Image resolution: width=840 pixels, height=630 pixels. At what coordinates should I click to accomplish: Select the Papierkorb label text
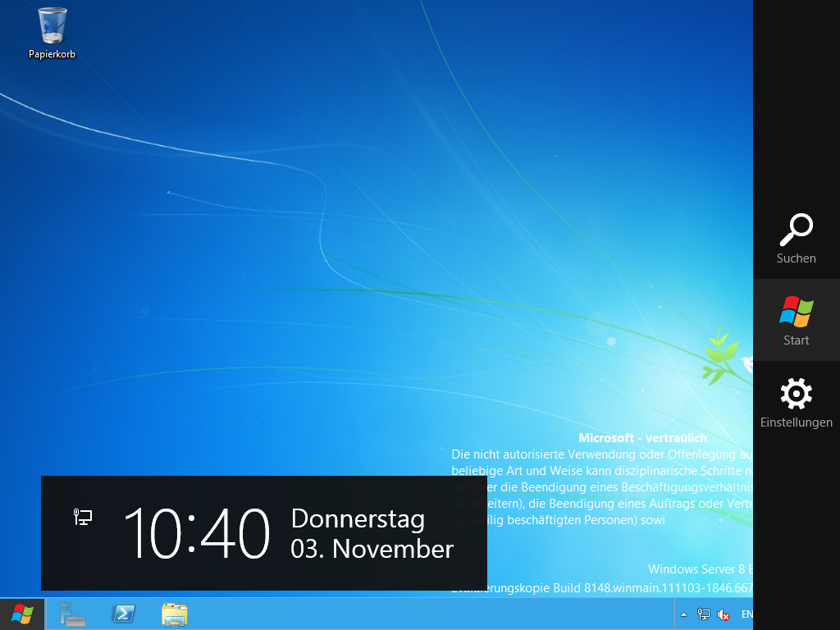pyautogui.click(x=52, y=54)
